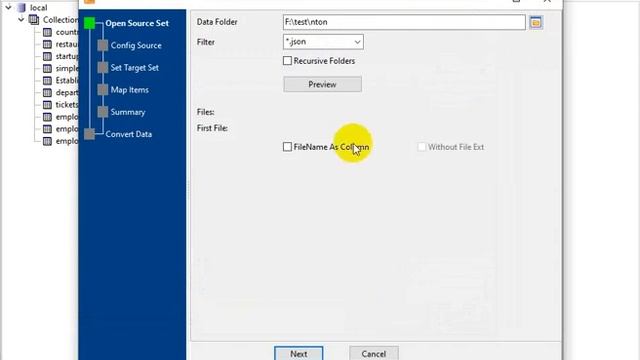The height and width of the screenshot is (360, 640).
Task: Select the 'tickets' collection in tree
Action: [x=67, y=104]
